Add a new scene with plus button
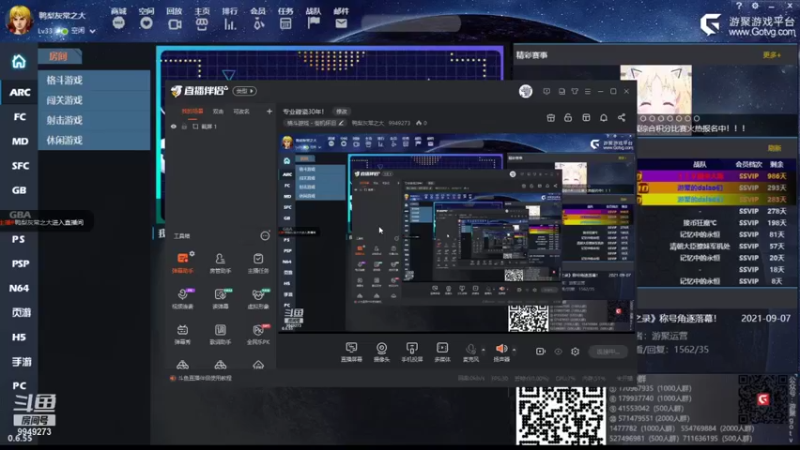Viewport: 800px width, 450px height. click(x=269, y=111)
